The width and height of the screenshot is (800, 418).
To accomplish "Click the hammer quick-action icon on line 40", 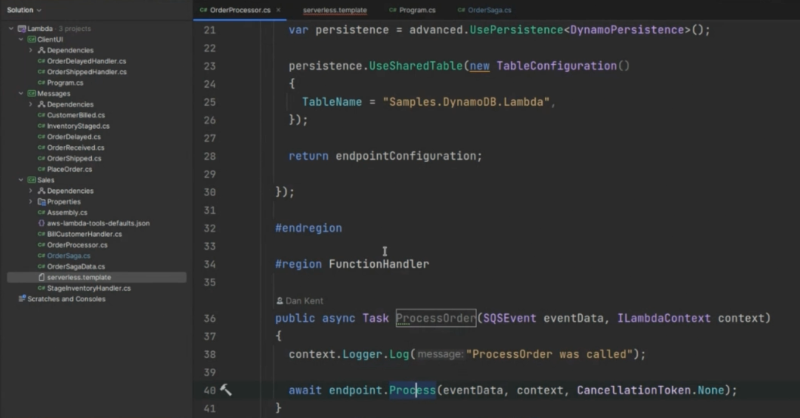I will [x=226, y=390].
